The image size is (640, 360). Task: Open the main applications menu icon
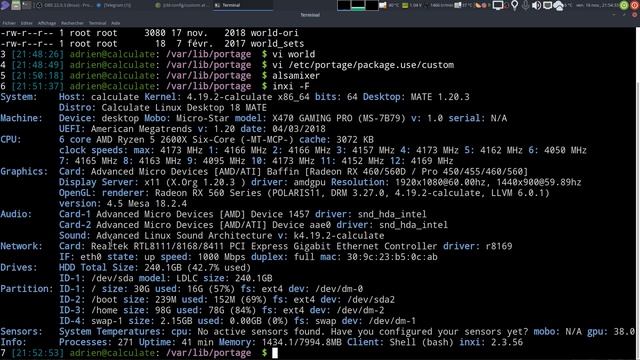click(x=5, y=5)
